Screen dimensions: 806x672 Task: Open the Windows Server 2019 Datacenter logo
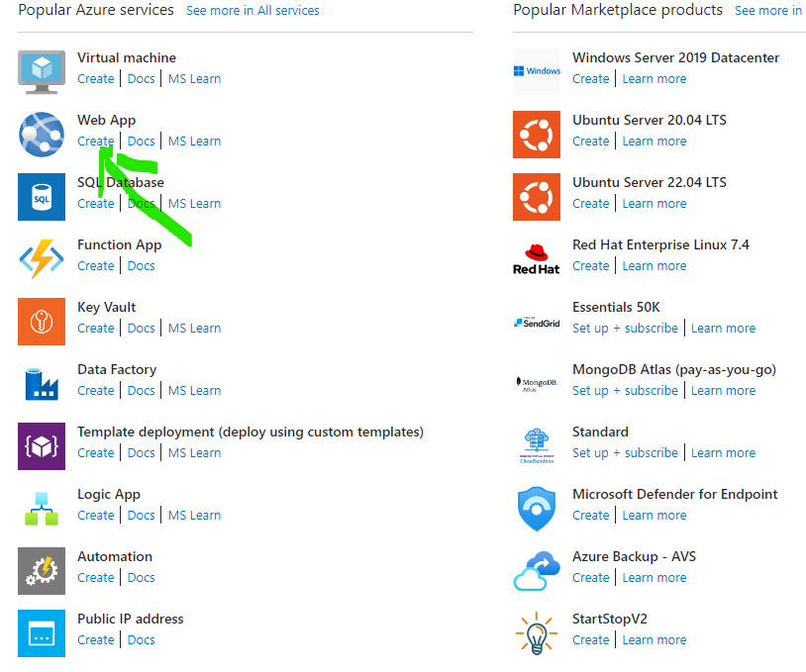[537, 72]
